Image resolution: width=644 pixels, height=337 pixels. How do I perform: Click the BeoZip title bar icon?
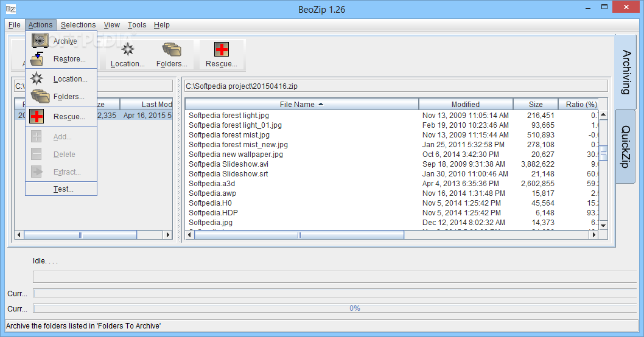[x=11, y=9]
